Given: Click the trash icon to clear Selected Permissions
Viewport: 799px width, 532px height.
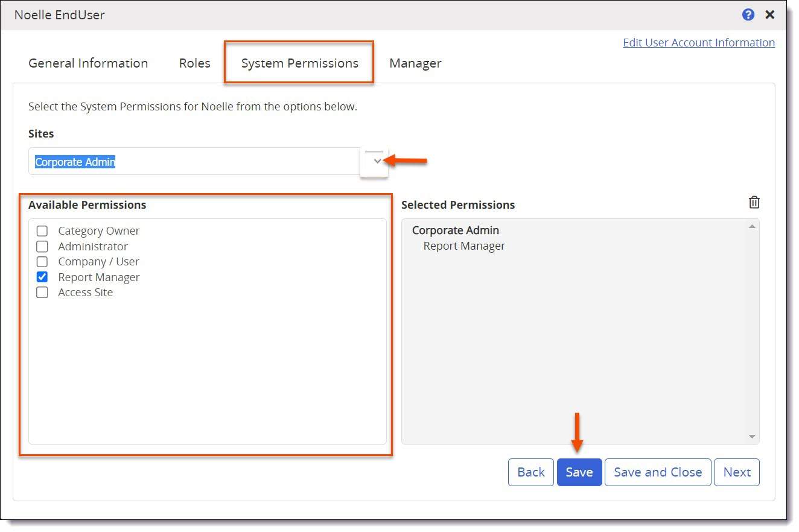Looking at the screenshot, I should tap(754, 202).
